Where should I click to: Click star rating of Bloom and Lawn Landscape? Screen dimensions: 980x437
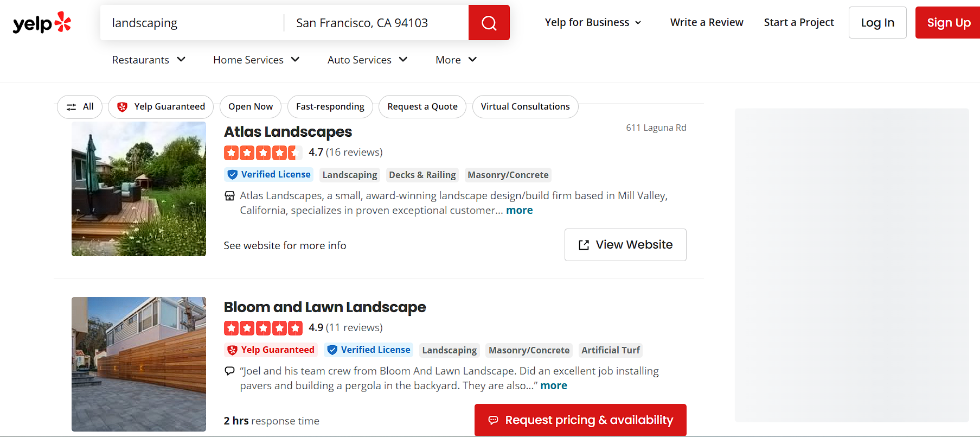(x=262, y=328)
